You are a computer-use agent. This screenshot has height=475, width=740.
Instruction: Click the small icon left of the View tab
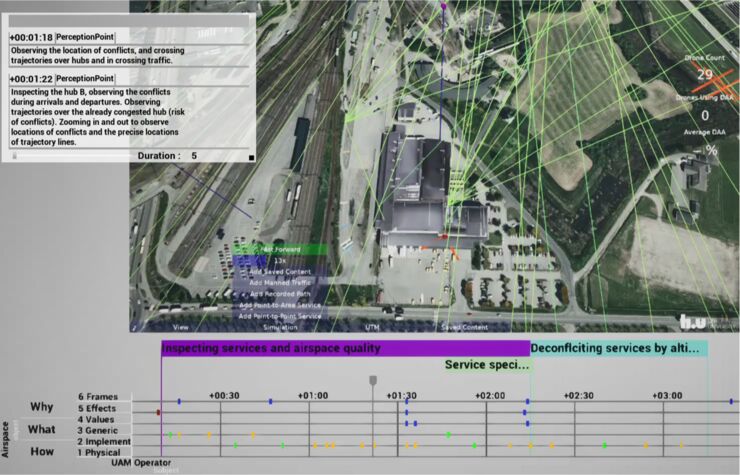[135, 327]
